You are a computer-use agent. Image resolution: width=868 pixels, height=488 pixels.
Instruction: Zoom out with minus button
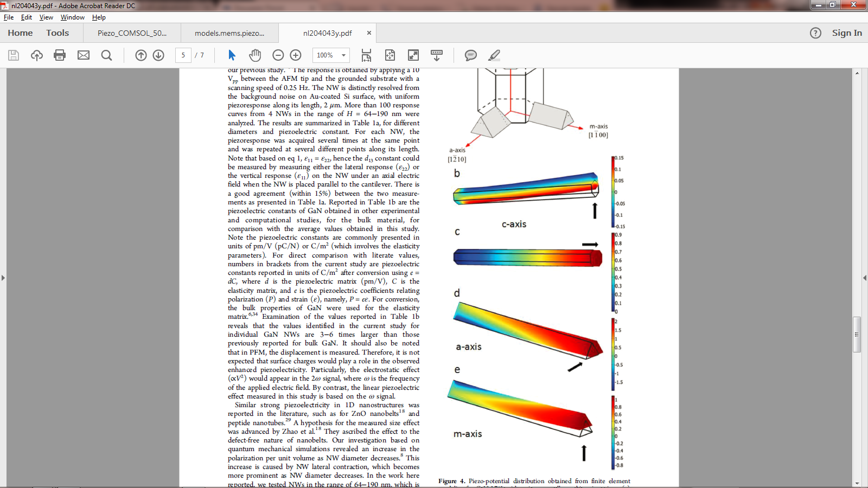click(278, 55)
